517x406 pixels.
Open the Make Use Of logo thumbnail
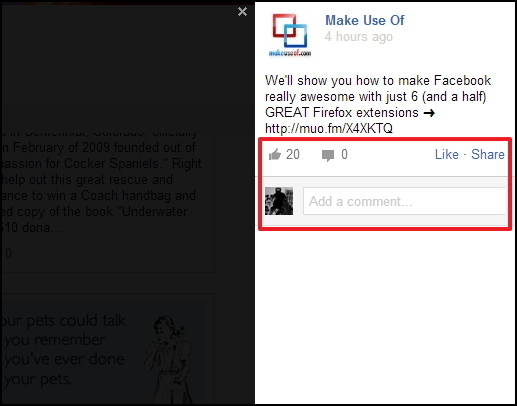pyautogui.click(x=290, y=35)
